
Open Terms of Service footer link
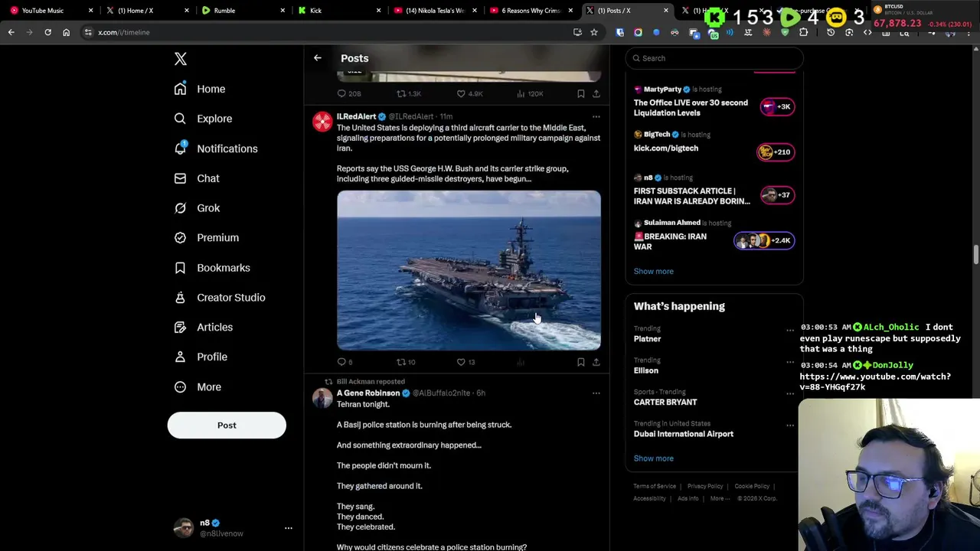(x=655, y=486)
